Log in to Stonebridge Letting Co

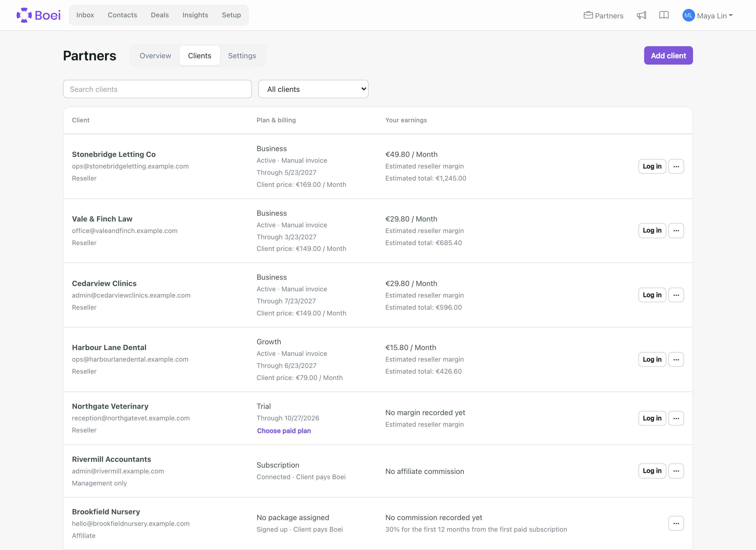652,166
